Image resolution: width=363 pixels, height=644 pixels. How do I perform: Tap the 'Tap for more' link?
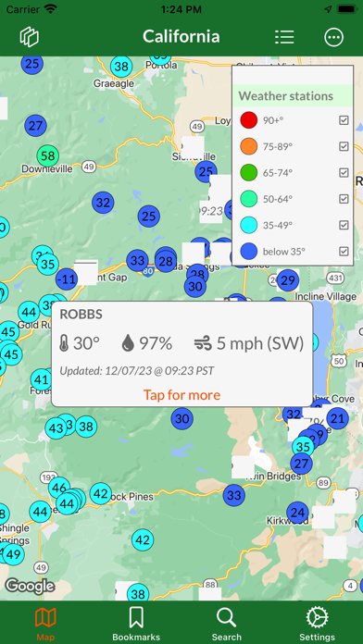click(181, 395)
